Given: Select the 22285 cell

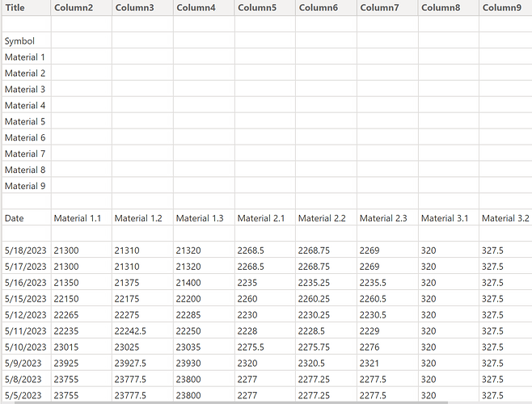Looking at the screenshot, I should [x=204, y=315].
